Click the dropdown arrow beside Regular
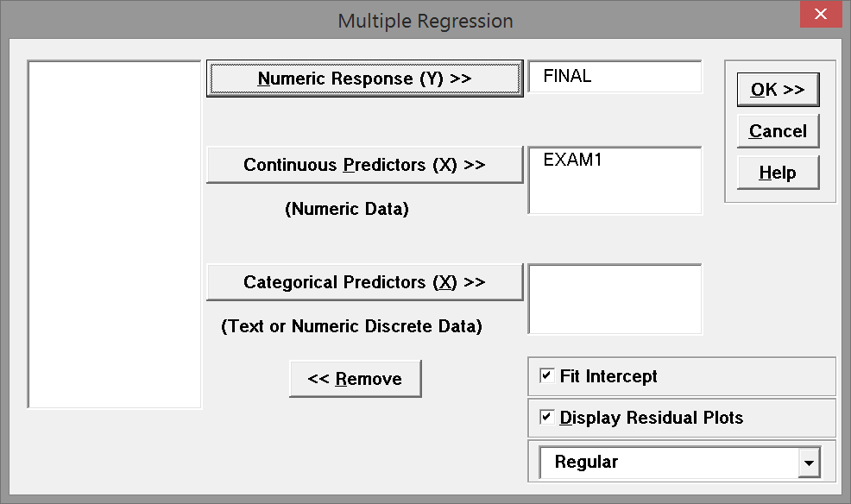This screenshot has width=851, height=504. [808, 463]
